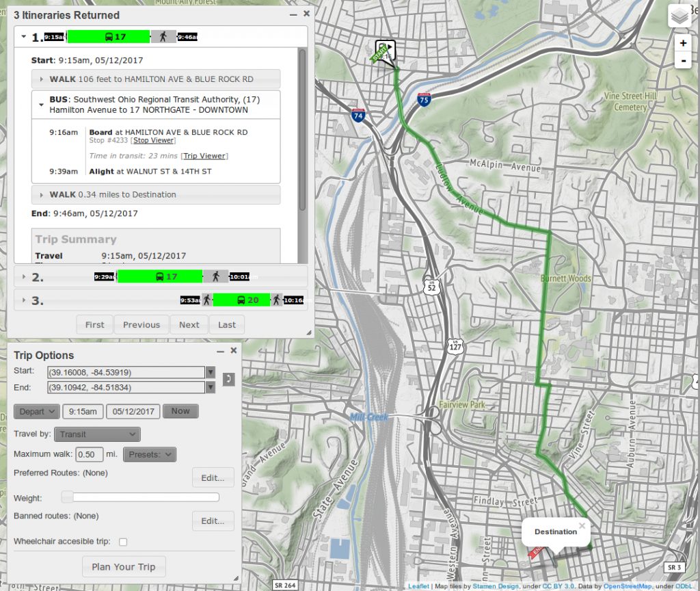Click the Plan Your Trip button

click(123, 566)
